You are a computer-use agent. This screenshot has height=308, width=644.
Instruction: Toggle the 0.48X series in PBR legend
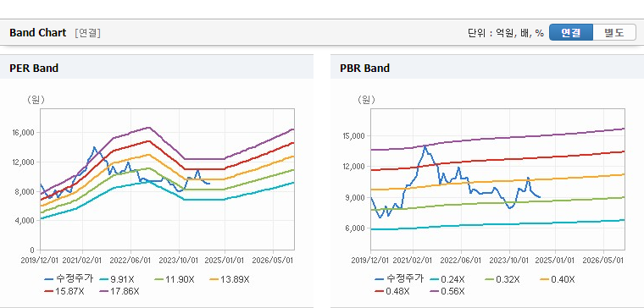[391, 291]
